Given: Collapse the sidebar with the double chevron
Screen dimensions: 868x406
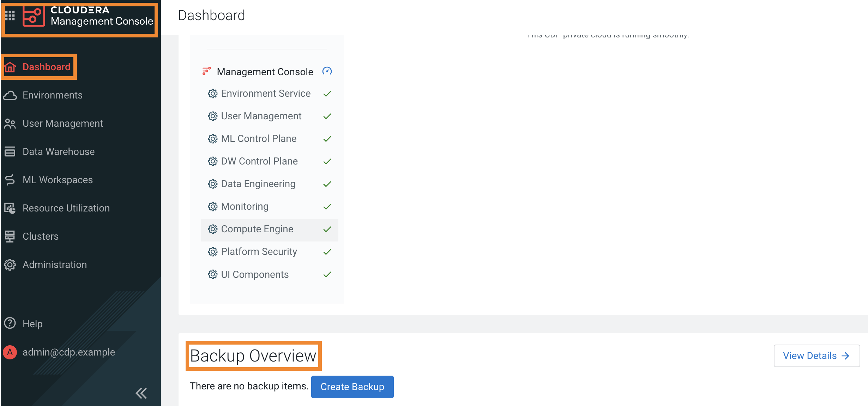Looking at the screenshot, I should pyautogui.click(x=141, y=393).
